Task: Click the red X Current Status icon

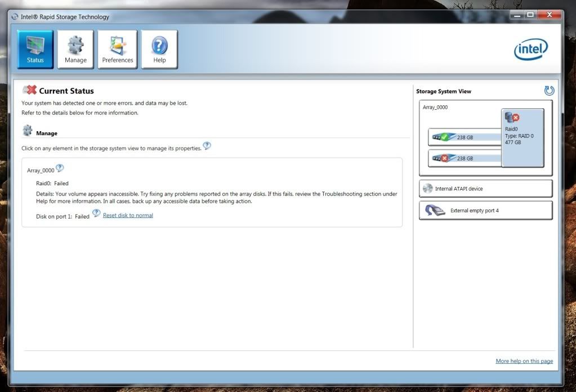Action: (30, 90)
